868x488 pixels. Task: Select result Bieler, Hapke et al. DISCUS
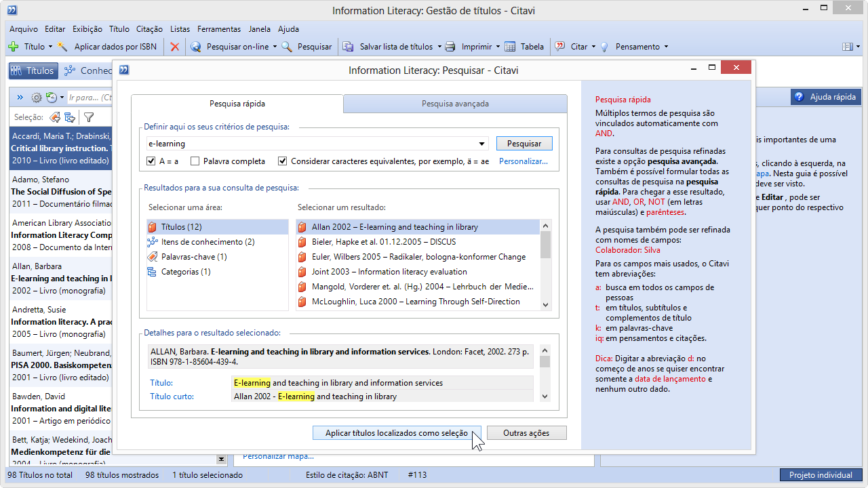click(418, 242)
